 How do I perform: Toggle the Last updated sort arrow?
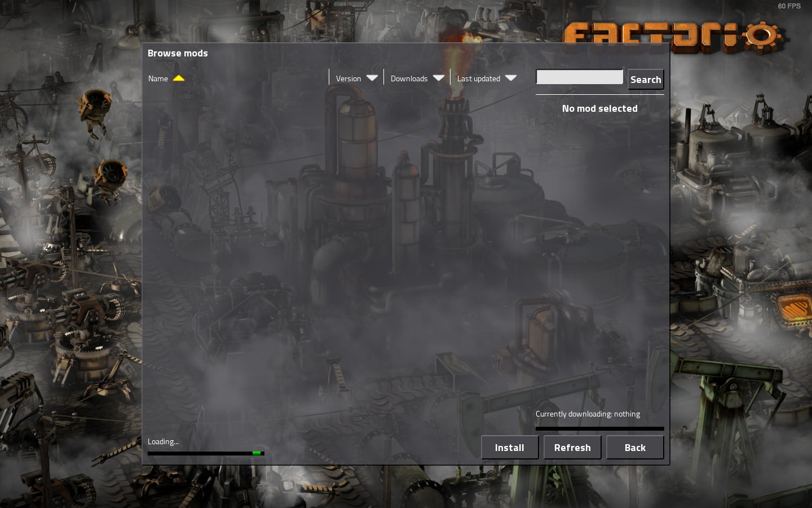click(511, 78)
